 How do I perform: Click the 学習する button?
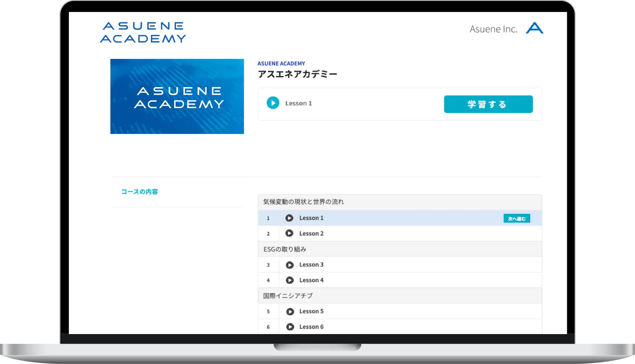[x=488, y=104]
